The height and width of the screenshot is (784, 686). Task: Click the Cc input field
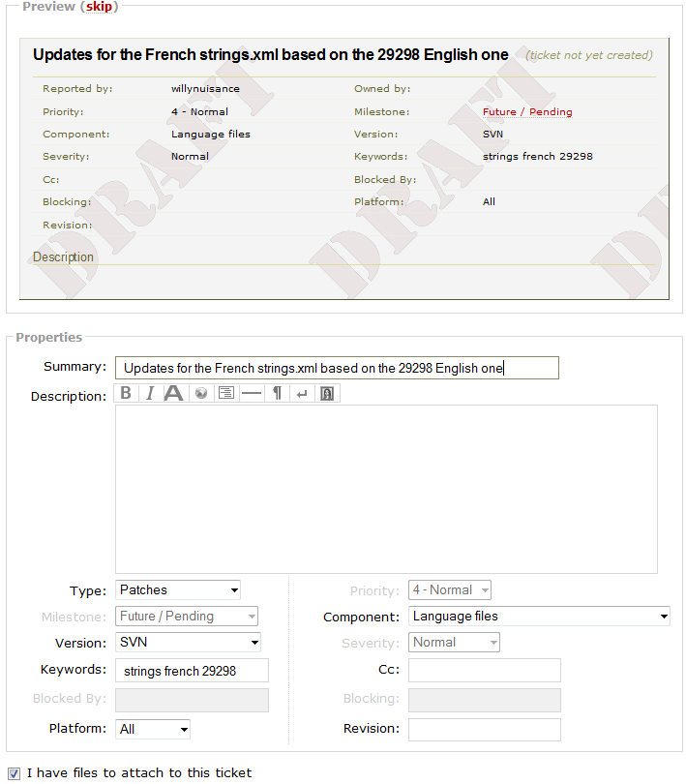[484, 670]
